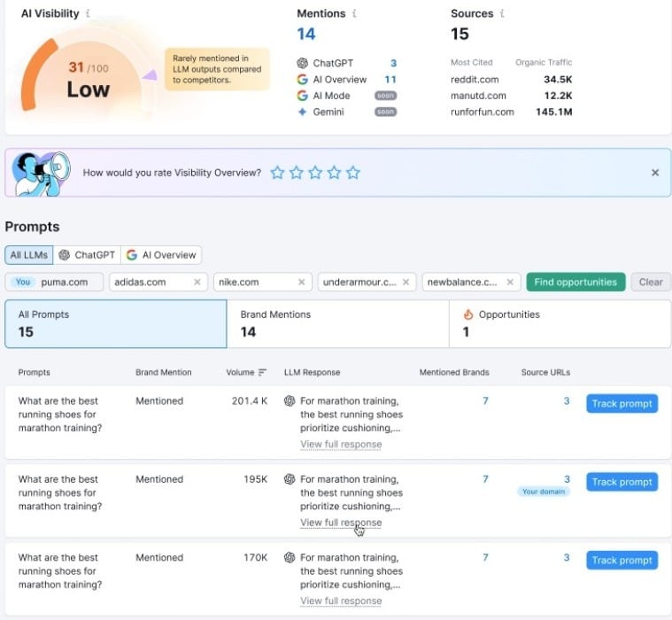Open Mentioned Brands count in 201.4 K row
This screenshot has width=672, height=620.
click(485, 401)
